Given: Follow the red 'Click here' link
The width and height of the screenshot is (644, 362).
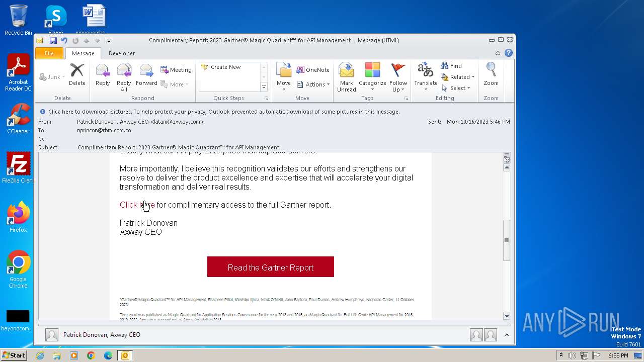Looking at the screenshot, I should (137, 205).
